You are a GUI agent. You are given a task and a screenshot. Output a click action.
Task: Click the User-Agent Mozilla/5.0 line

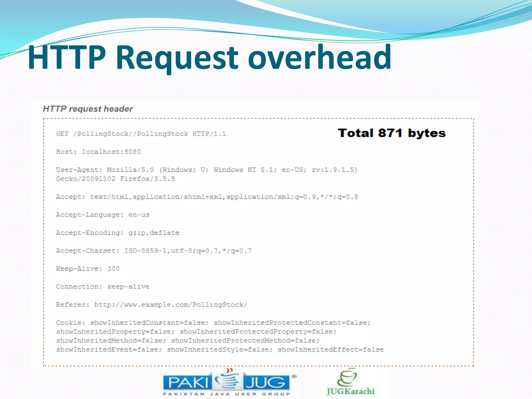(x=207, y=170)
